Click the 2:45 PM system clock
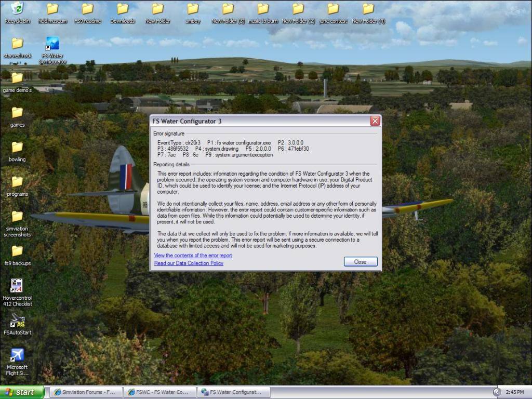Image resolution: width=532 pixels, height=399 pixels. (515, 392)
